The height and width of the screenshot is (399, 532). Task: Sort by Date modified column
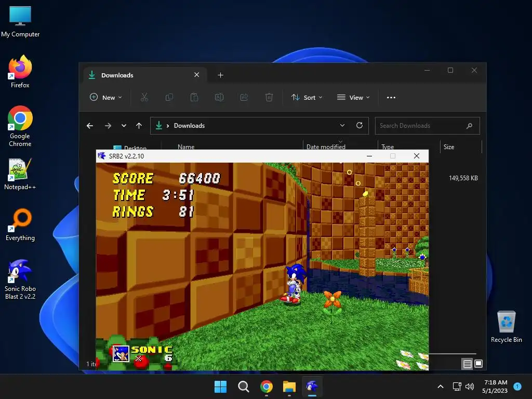point(326,147)
